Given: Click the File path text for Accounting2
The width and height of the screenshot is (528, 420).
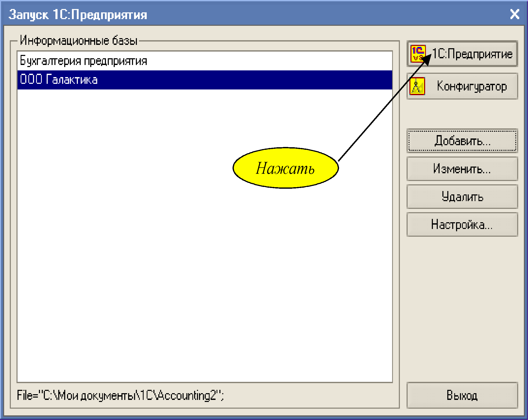Looking at the screenshot, I should point(120,396).
